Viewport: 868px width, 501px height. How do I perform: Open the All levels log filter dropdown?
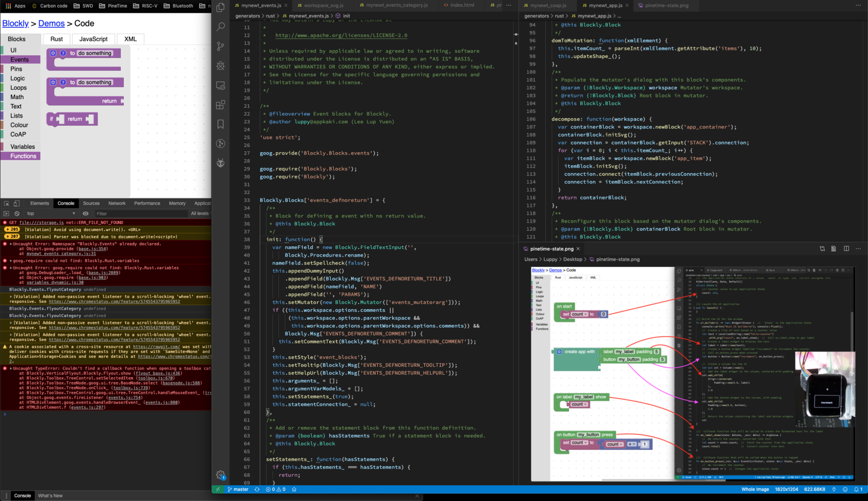(200, 213)
